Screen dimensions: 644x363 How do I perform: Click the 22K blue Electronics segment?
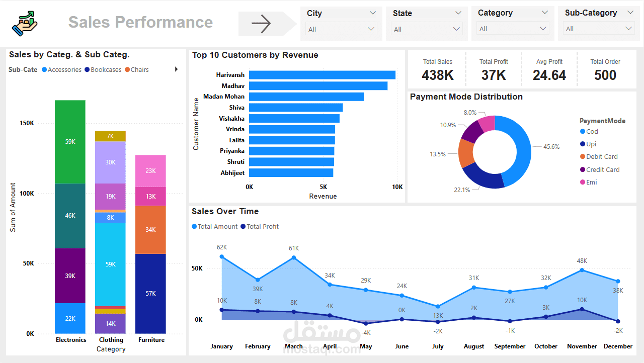(70, 318)
